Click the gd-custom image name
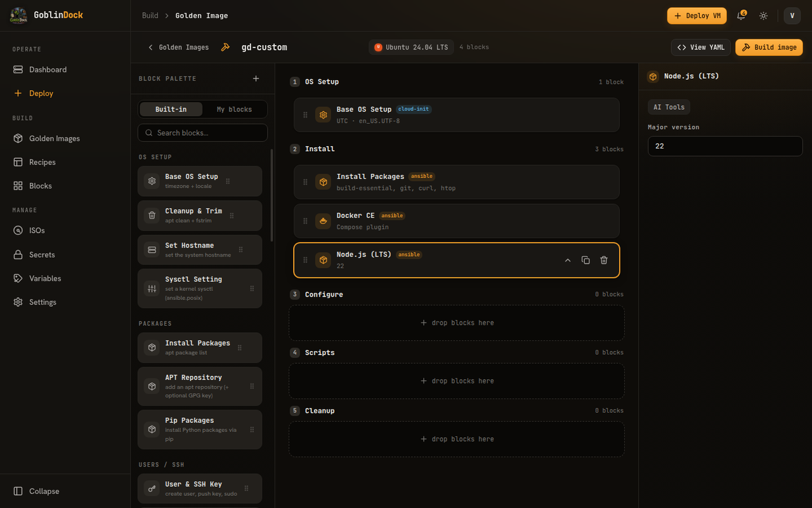 [x=264, y=48]
